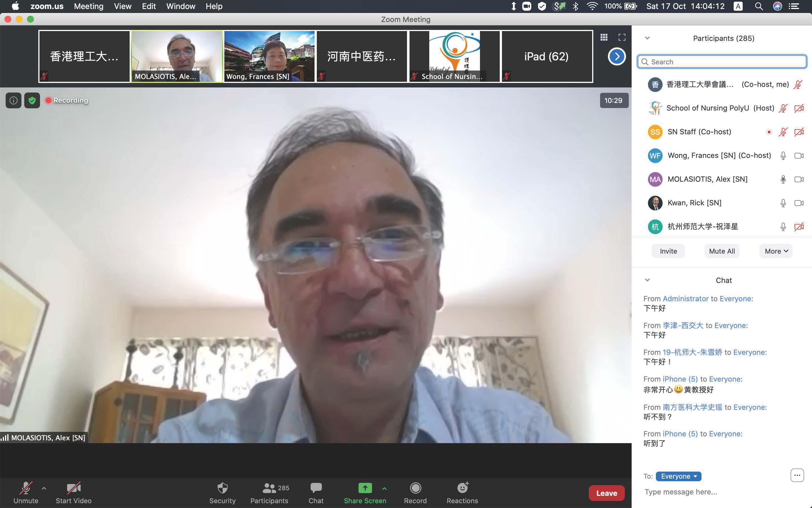Click the Reactions emoji icon
This screenshot has height=508, width=812.
[x=462, y=488]
